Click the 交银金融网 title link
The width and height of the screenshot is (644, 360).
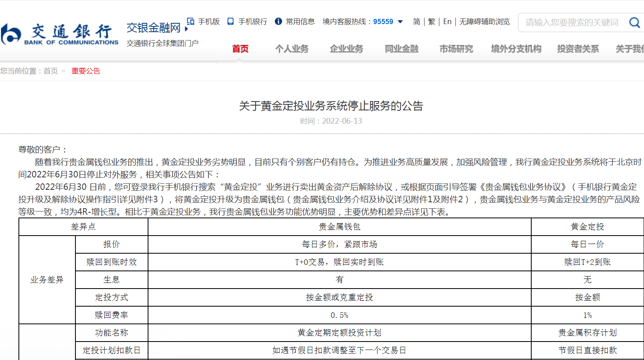pos(153,28)
